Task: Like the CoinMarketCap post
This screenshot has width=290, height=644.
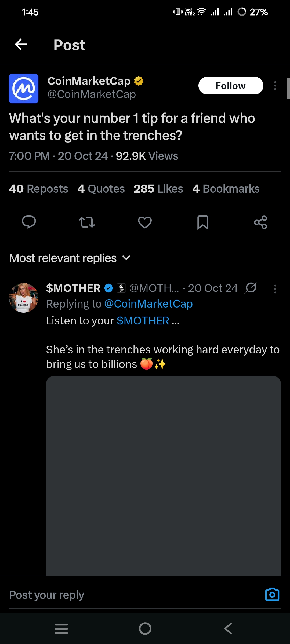Action: coord(145,222)
